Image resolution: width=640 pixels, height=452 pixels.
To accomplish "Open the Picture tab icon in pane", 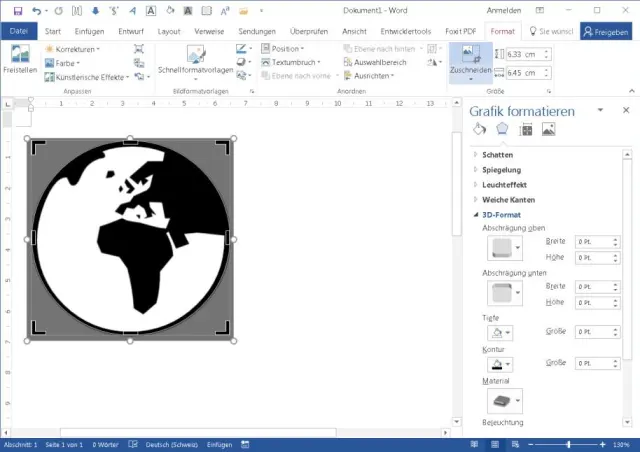I will coord(548,129).
